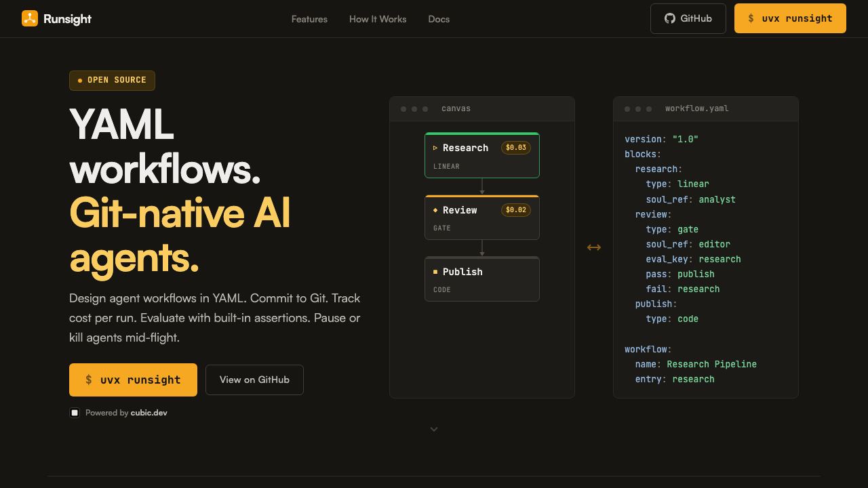
Task: Click the $0.02 cost badge
Action: tap(516, 210)
